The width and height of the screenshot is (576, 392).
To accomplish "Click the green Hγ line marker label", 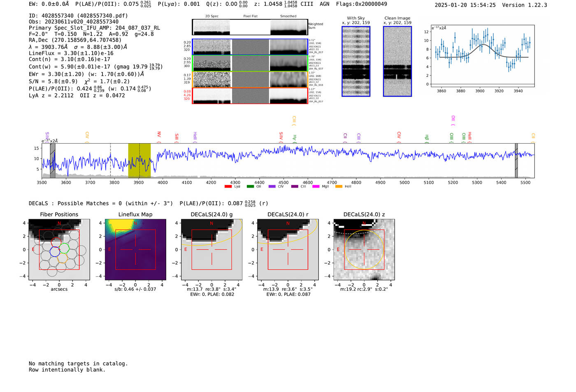I will pos(294,138).
